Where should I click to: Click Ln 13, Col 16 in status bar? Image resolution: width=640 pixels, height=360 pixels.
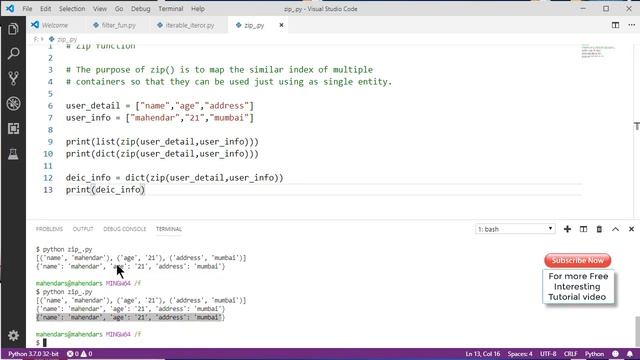click(483, 354)
